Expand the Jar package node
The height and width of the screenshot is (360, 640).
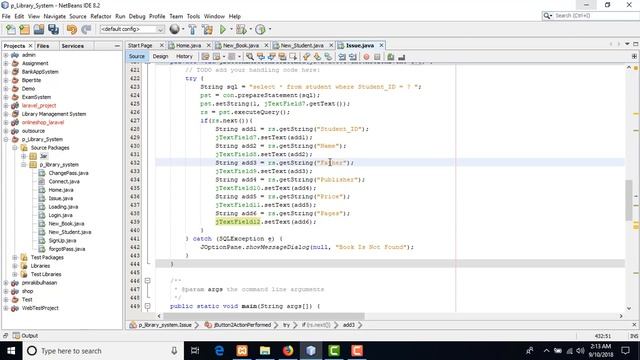[23, 156]
